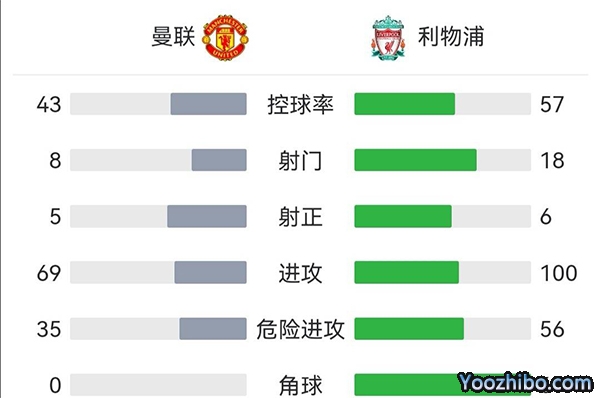Screen dimensions: 600x398
Task: Click Manchester United's gray possession bar
Action: [x=209, y=104]
